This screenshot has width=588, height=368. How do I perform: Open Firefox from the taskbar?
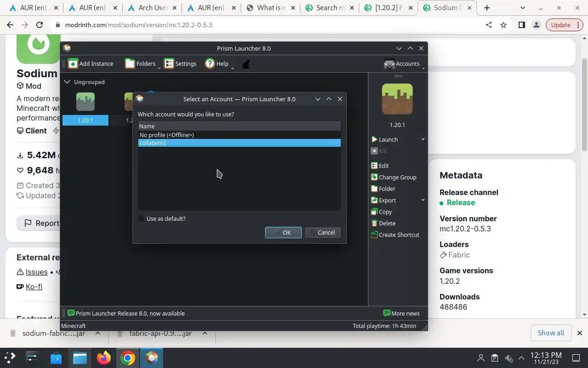pyautogui.click(x=104, y=358)
